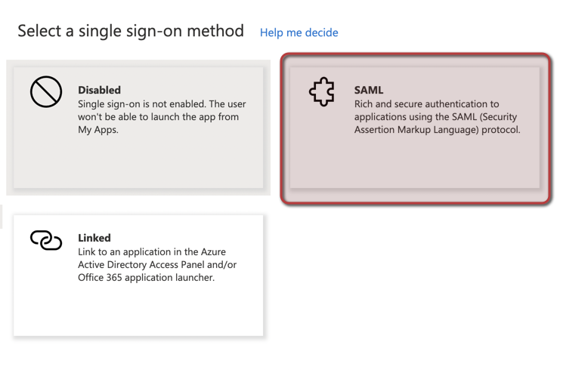Select the Disabled card title

point(99,90)
